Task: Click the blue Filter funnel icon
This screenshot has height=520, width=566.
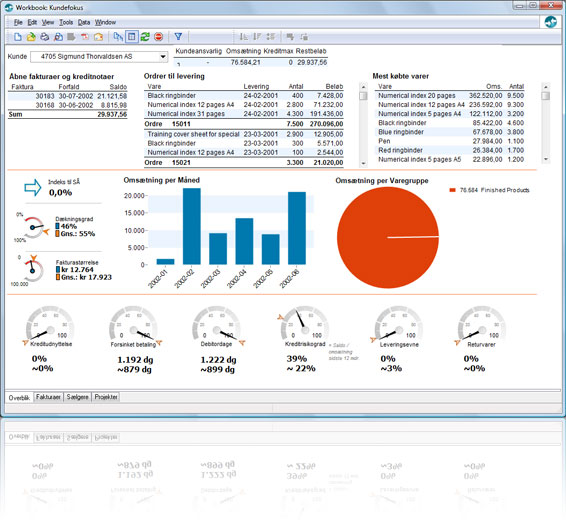Action: (x=178, y=37)
